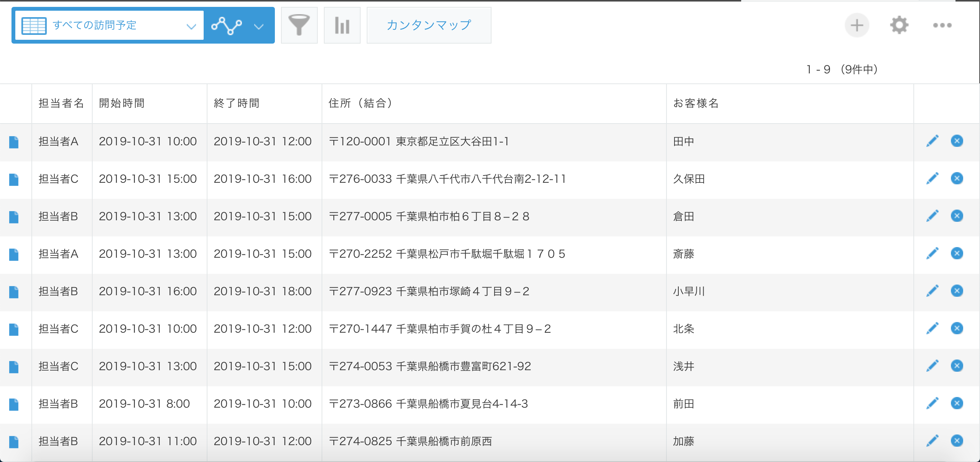The width and height of the screenshot is (980, 462).
Task: Edit the 斎藤 record with pencil icon
Action: coord(932,253)
